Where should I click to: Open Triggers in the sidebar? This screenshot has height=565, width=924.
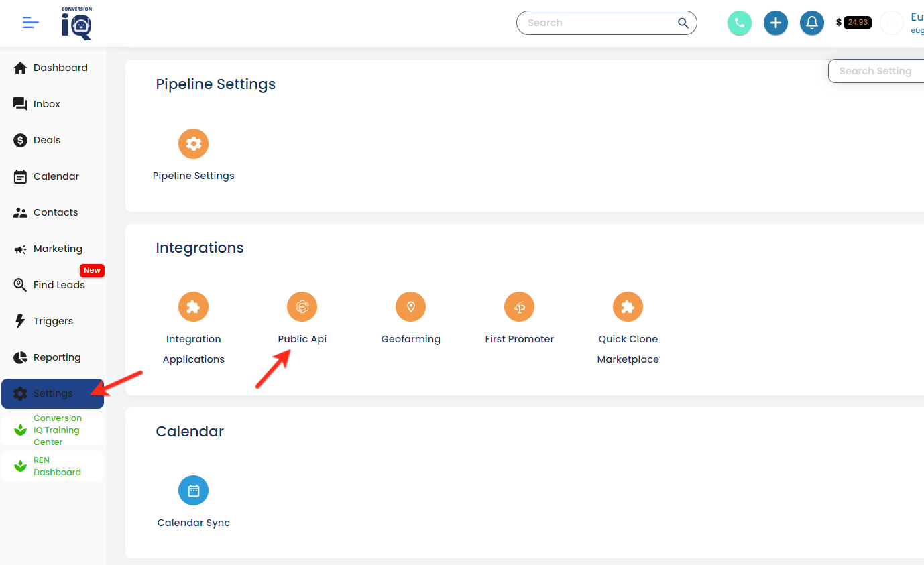coord(52,321)
